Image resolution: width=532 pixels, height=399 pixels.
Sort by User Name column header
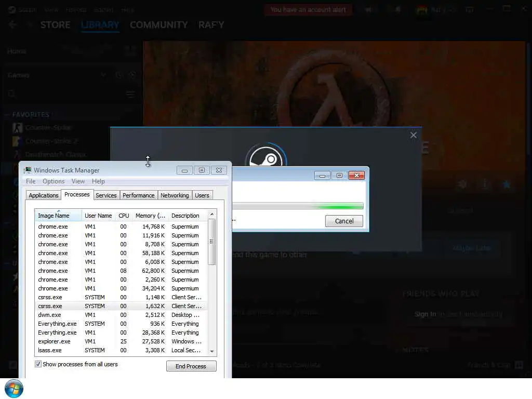(x=98, y=216)
